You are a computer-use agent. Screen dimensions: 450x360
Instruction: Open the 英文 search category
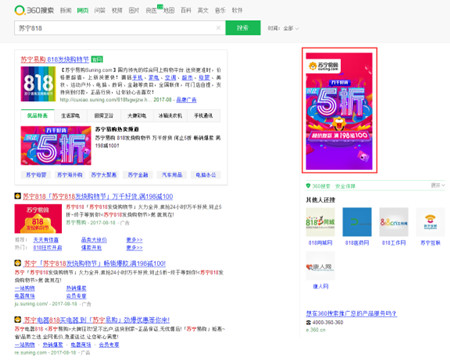tap(203, 10)
